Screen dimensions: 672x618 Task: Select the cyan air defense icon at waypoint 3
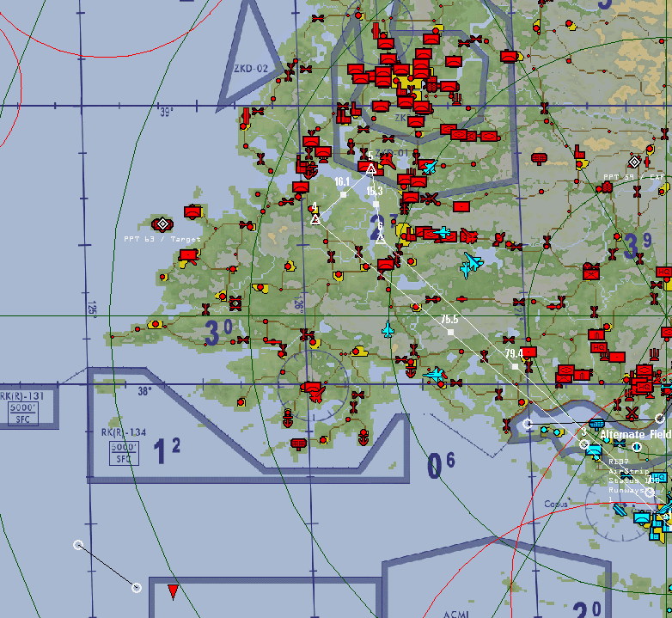click(594, 450)
